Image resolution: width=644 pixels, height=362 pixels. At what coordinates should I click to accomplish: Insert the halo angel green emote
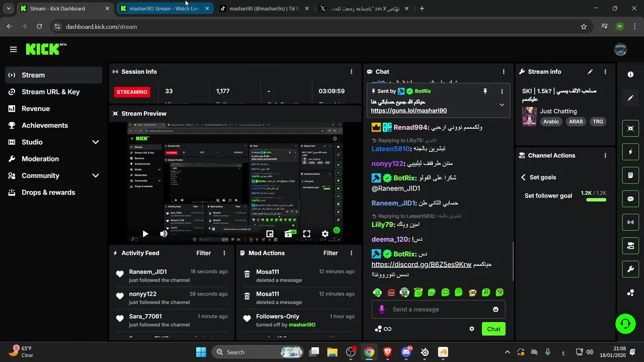tap(418, 292)
